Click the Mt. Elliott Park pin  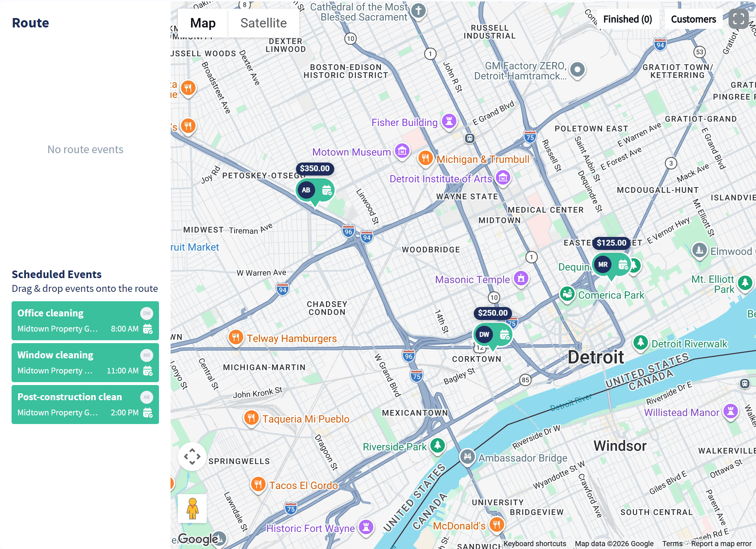[745, 283]
